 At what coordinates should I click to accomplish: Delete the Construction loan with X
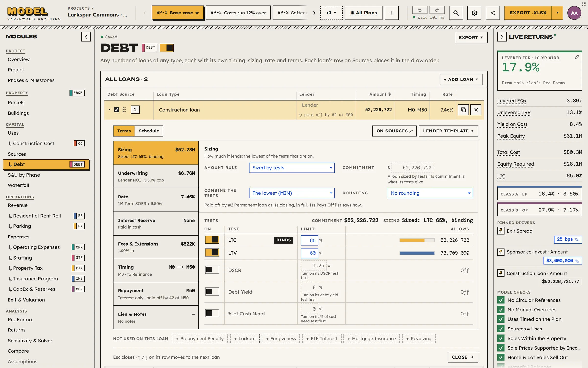coord(476,110)
